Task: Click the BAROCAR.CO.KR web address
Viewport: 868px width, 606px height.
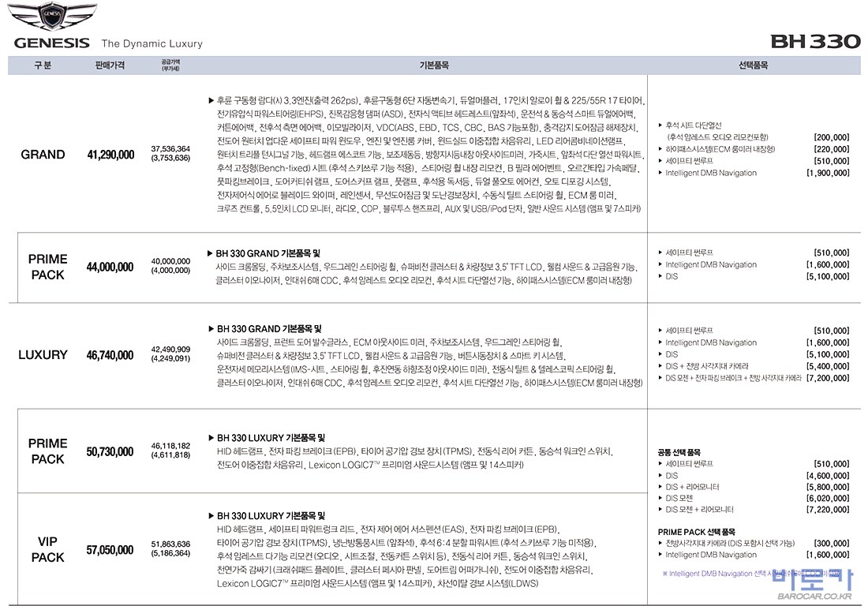Action: tap(814, 597)
